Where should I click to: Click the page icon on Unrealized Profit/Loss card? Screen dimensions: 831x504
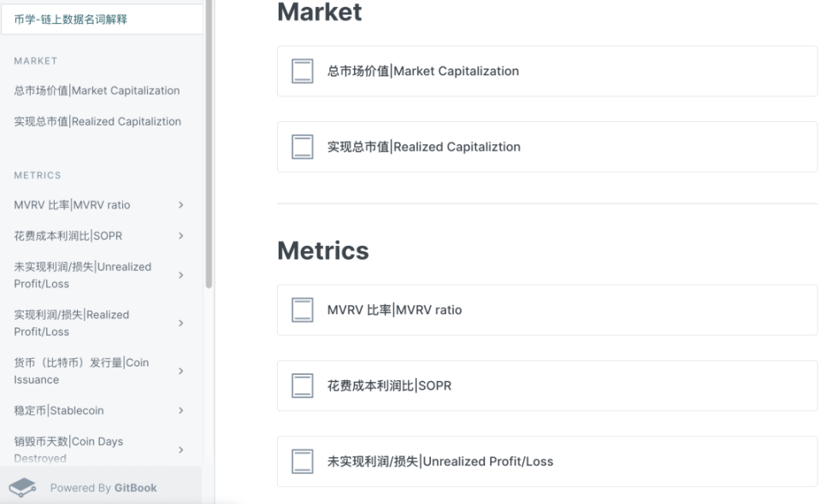click(303, 461)
